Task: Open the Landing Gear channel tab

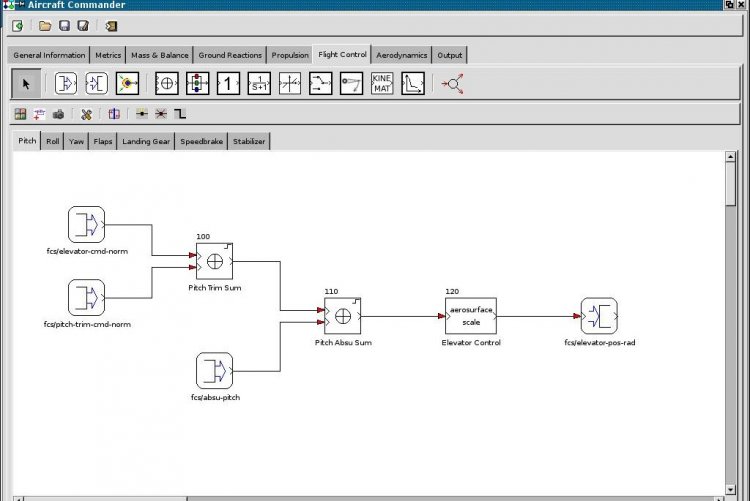Action: 146,142
